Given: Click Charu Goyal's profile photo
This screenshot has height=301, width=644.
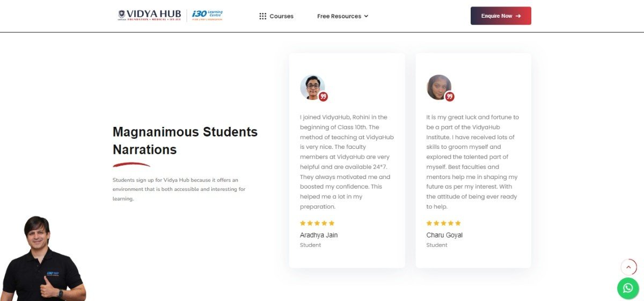Looking at the screenshot, I should [437, 87].
